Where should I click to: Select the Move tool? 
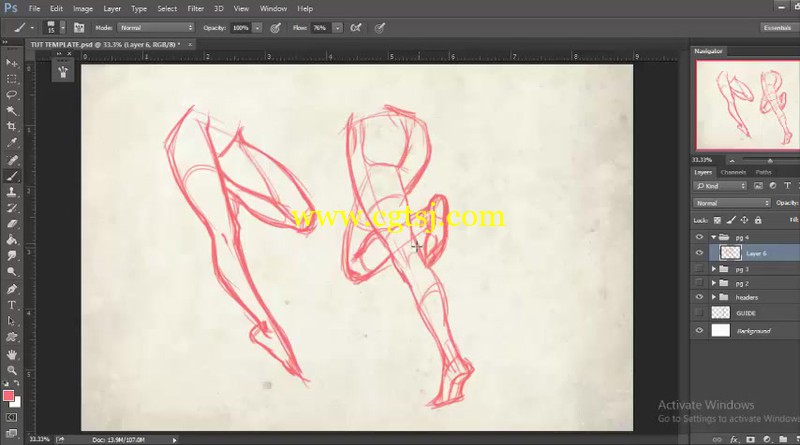tap(11, 63)
